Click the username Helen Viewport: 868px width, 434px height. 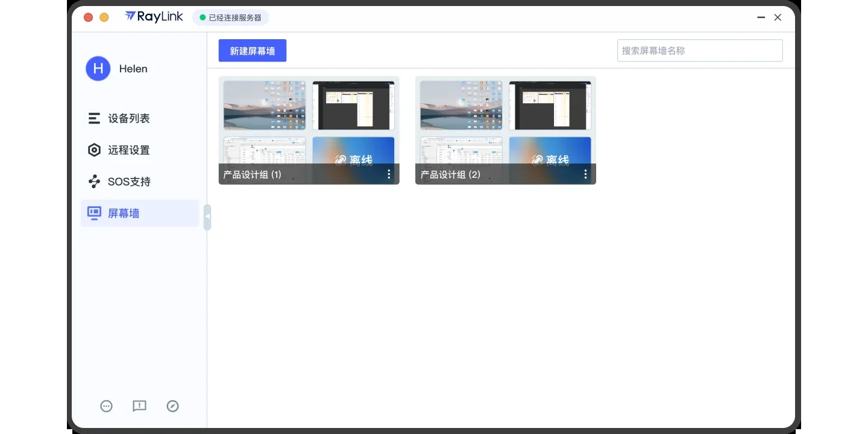[133, 69]
